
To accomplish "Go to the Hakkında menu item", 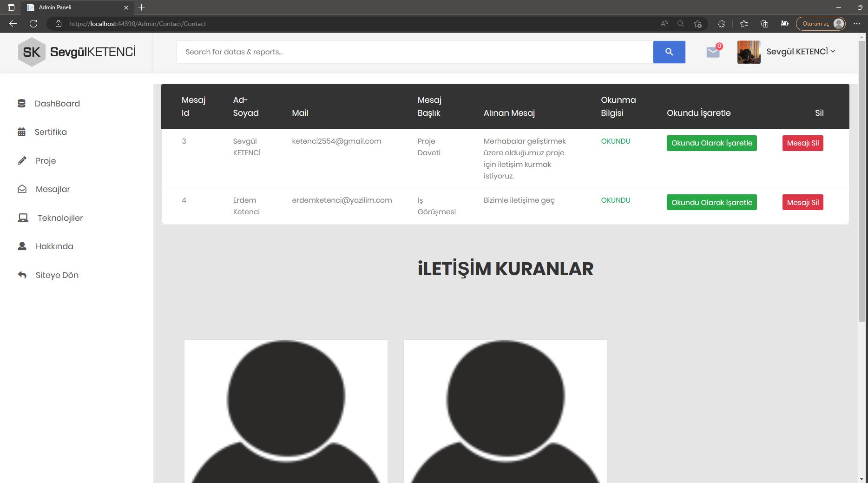I will (54, 246).
